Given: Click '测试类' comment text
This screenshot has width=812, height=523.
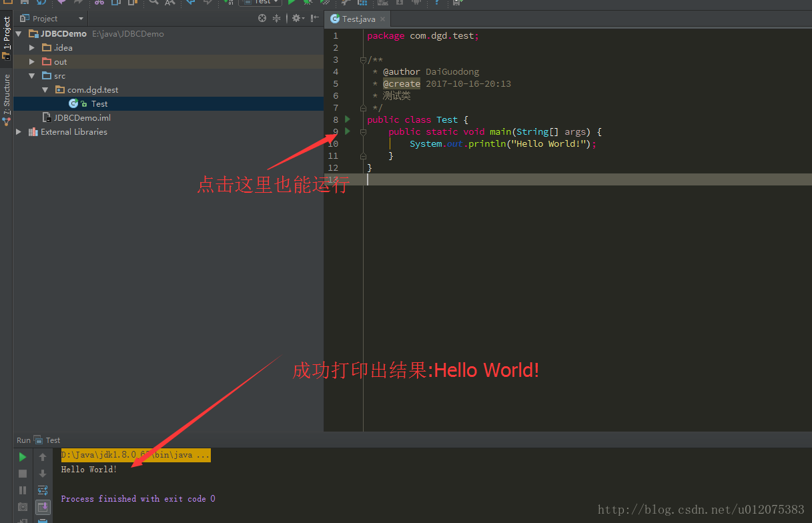Looking at the screenshot, I should pyautogui.click(x=397, y=96).
